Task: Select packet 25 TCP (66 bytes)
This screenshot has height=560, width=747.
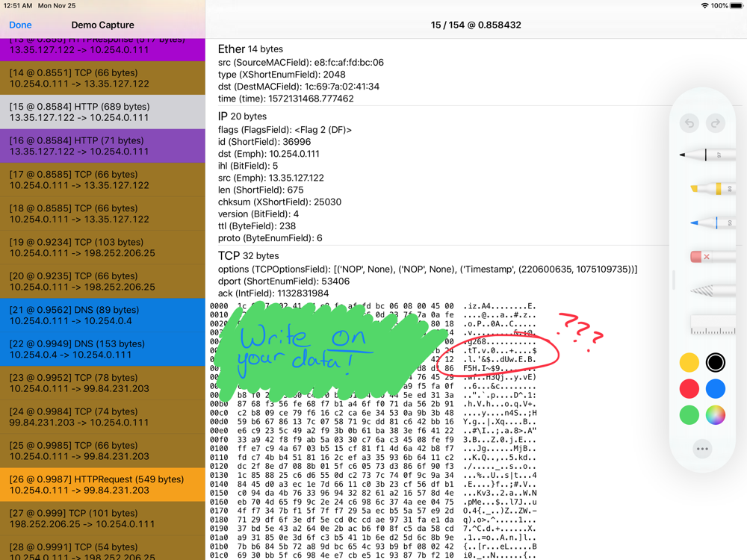Action: coord(102,450)
